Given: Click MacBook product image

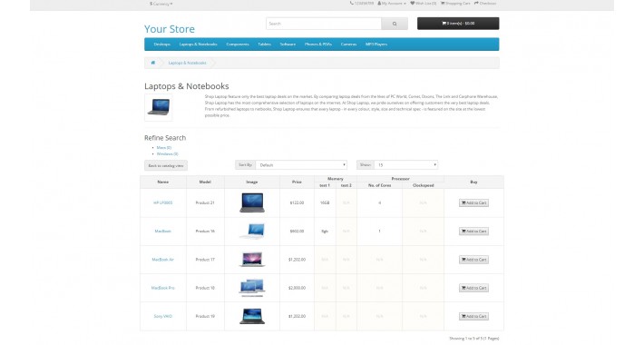Looking at the screenshot, I should pyautogui.click(x=252, y=232).
